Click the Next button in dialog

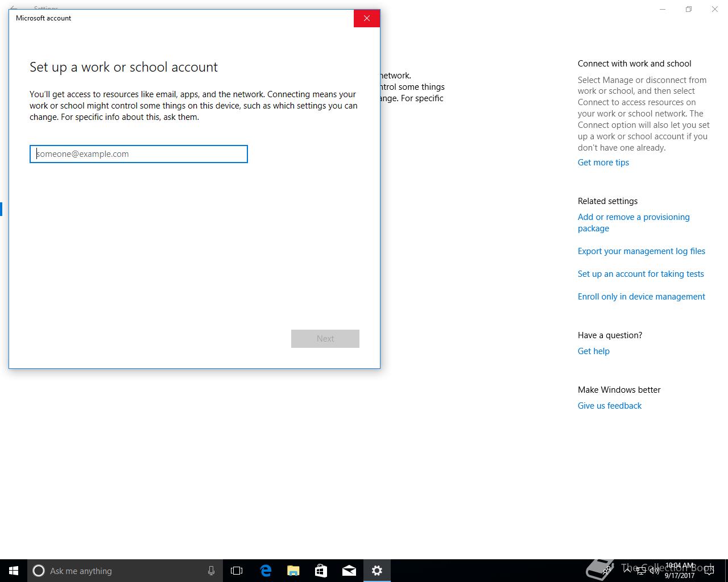pyautogui.click(x=325, y=339)
